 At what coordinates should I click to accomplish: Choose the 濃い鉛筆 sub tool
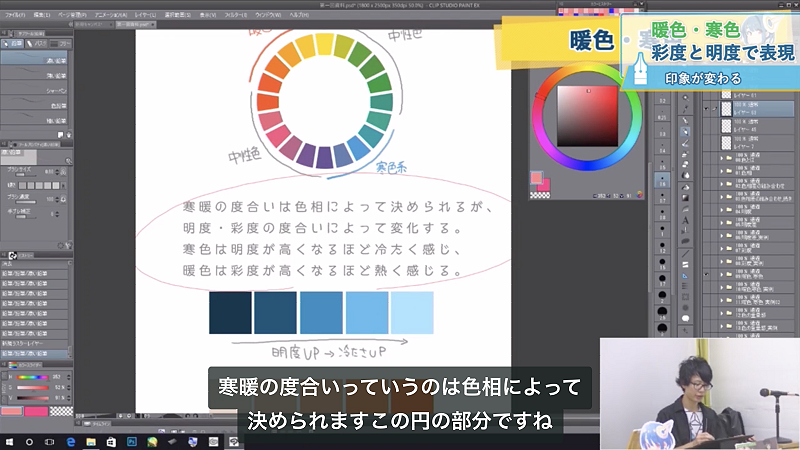(x=34, y=59)
